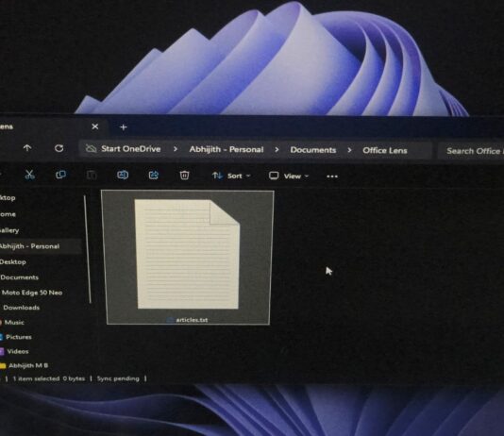The height and width of the screenshot is (436, 504).
Task: Click Office Lens breadcrumb
Action: (385, 150)
